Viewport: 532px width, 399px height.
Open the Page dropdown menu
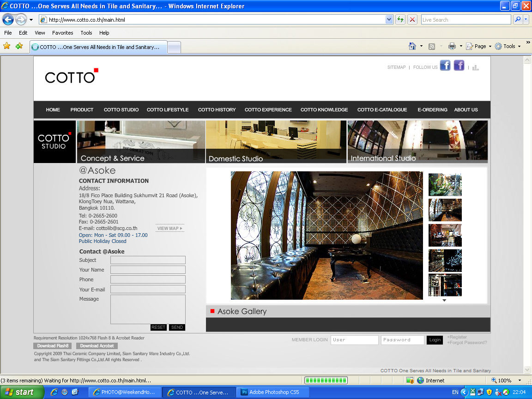(479, 46)
